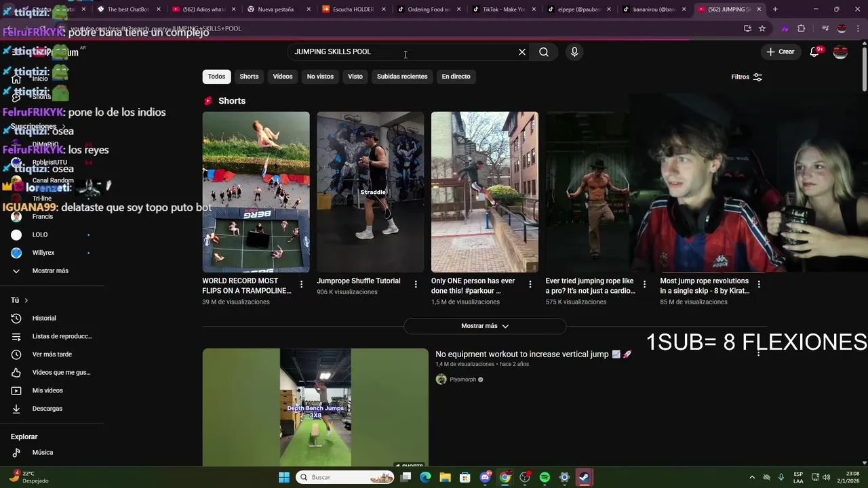
Task: Open the Chrome extensions puzzle icon
Action: click(x=802, y=28)
